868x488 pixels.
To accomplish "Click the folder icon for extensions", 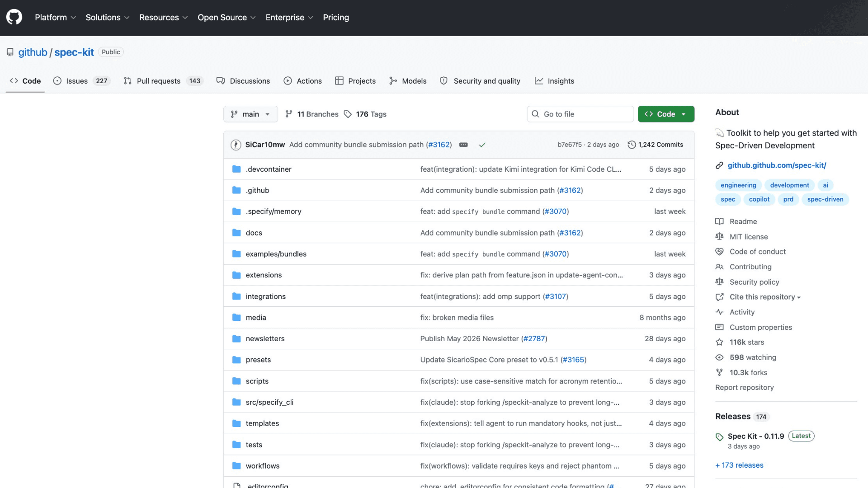I will pyautogui.click(x=236, y=275).
